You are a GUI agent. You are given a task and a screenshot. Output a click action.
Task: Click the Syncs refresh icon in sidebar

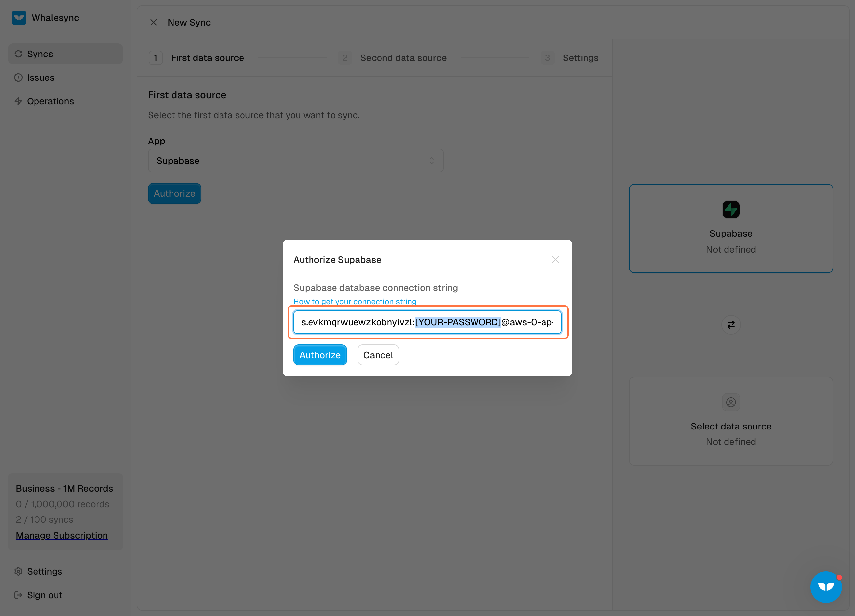tap(18, 54)
